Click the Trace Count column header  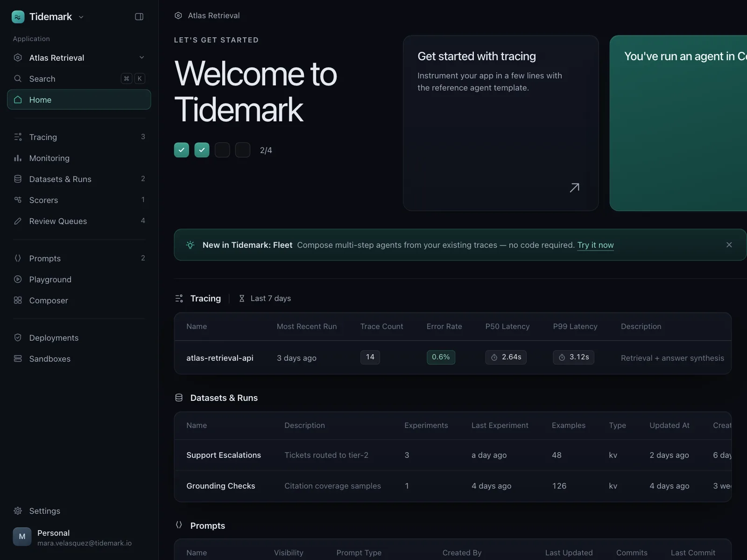[x=381, y=327]
